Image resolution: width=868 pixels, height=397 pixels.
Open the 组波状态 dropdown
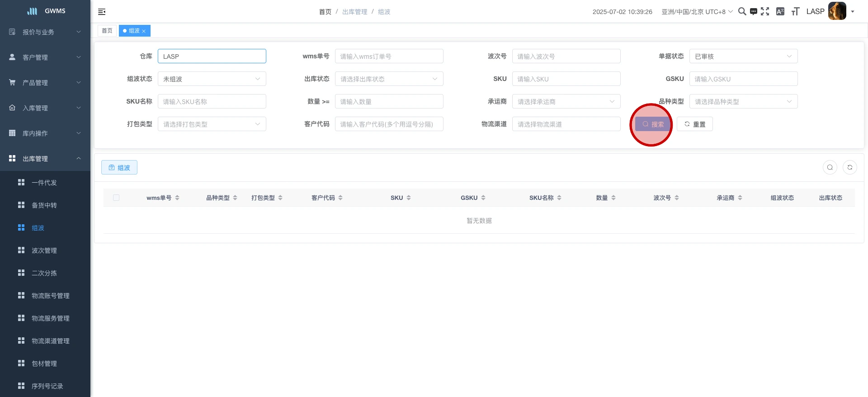coord(212,79)
